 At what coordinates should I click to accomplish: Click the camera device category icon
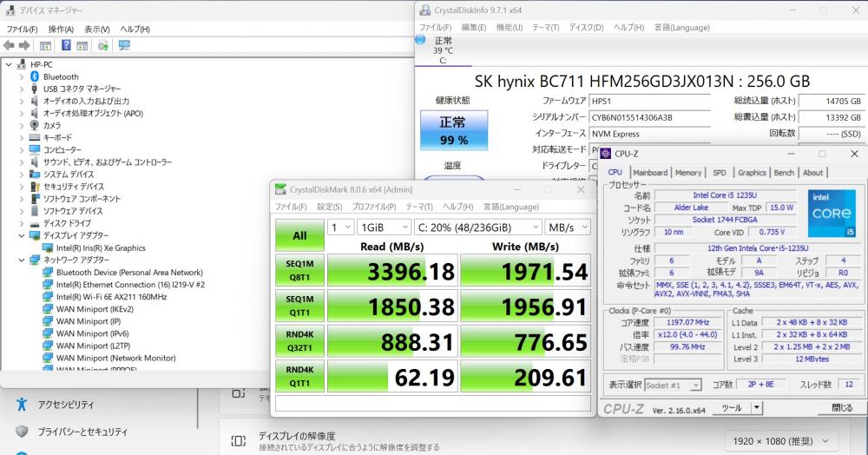coord(35,125)
